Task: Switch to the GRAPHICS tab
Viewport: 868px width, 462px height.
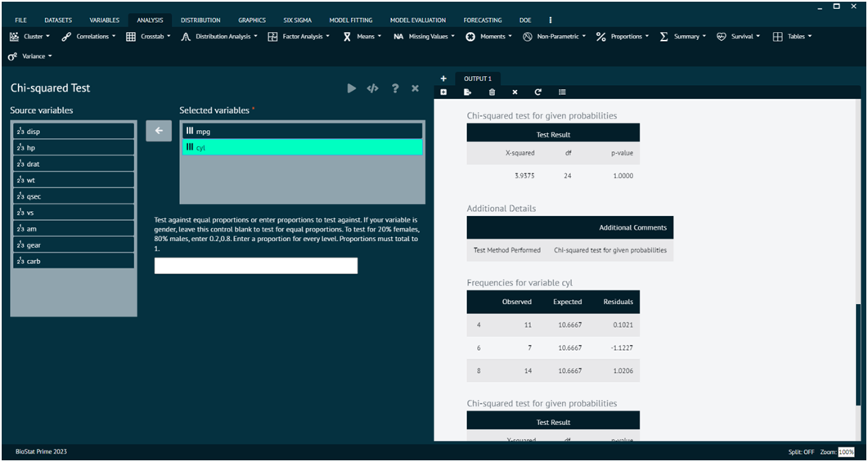Action: point(251,20)
